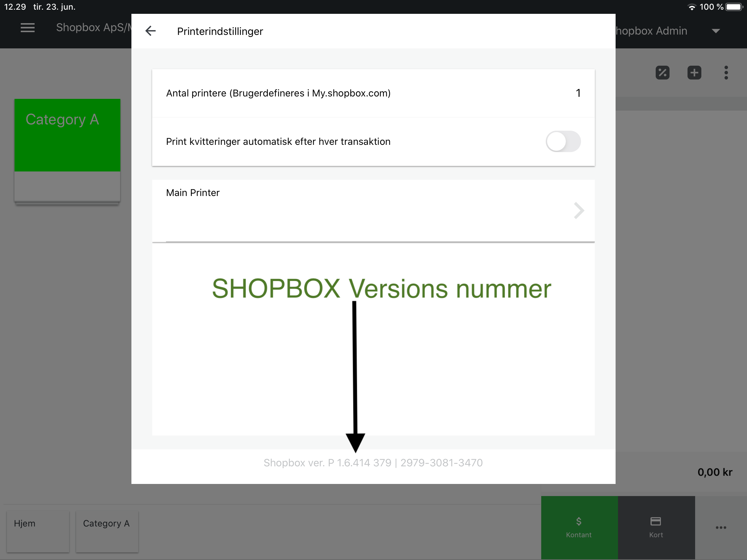
Task: Open the vertical three-dot options menu
Action: [726, 73]
